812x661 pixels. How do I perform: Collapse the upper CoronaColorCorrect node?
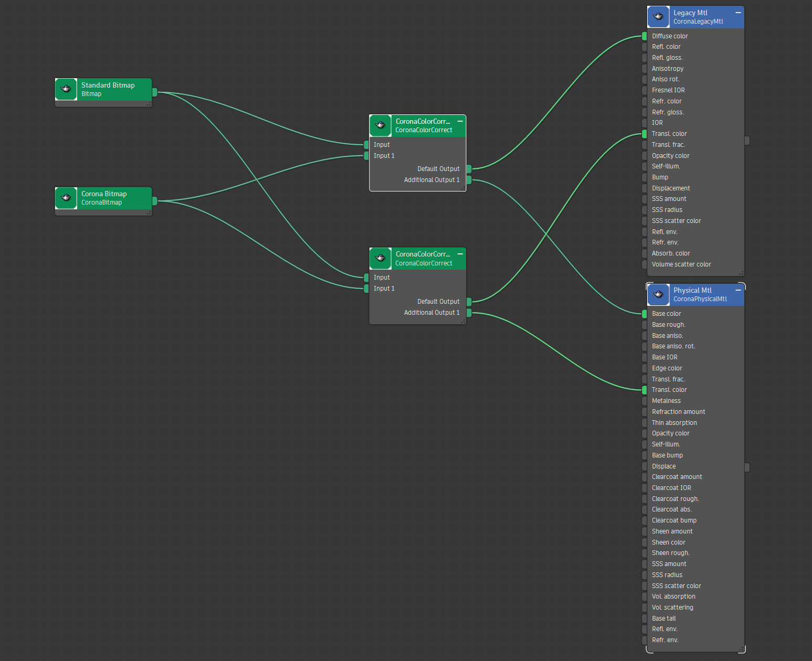460,121
